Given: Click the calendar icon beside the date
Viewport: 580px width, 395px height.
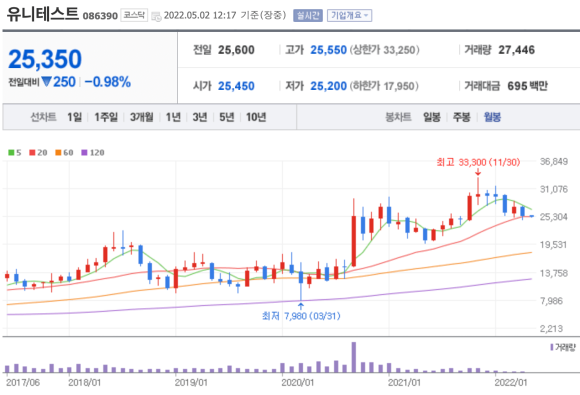Looking at the screenshot, I should (156, 16).
